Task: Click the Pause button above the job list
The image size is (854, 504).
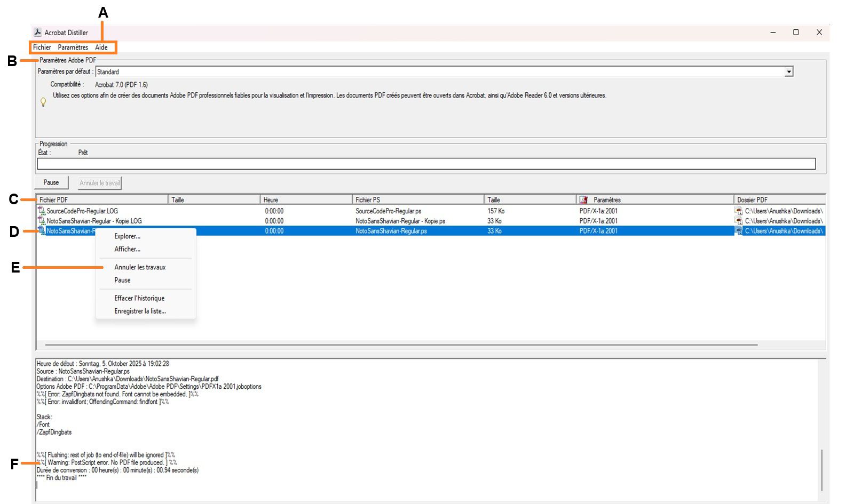Action: click(51, 182)
